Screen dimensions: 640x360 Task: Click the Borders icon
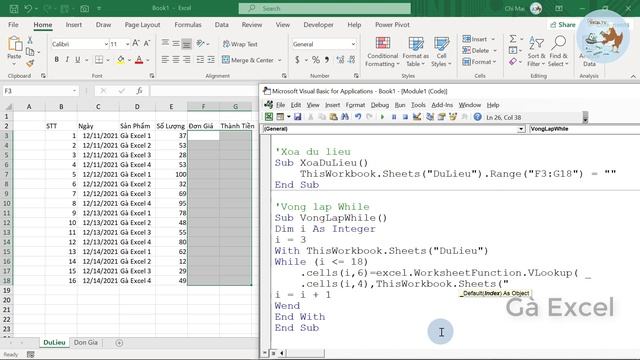[99, 60]
